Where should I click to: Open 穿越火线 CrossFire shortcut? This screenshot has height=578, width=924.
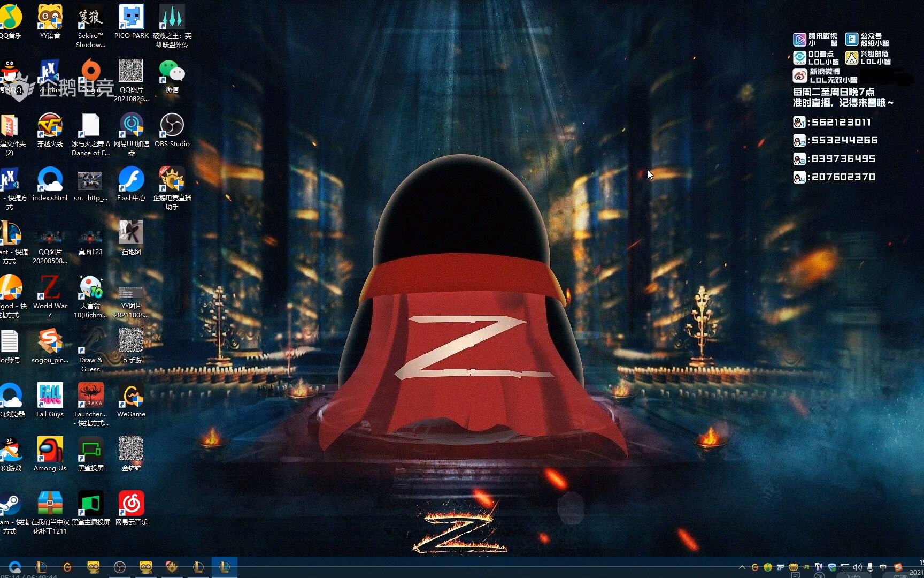(50, 130)
